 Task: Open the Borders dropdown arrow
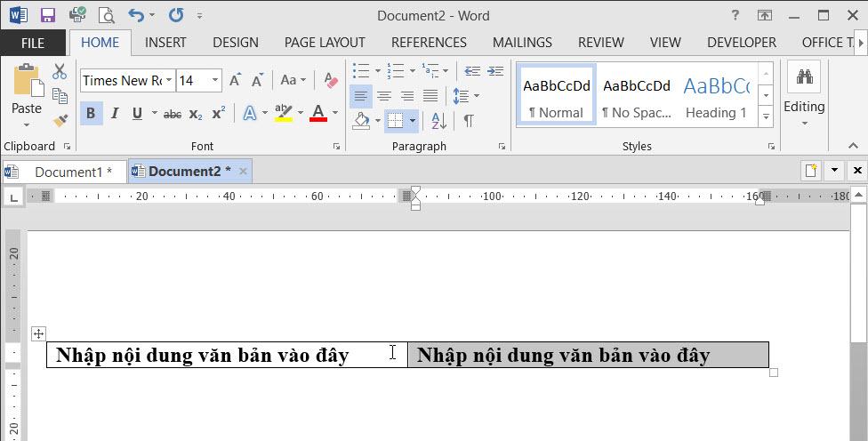(413, 121)
